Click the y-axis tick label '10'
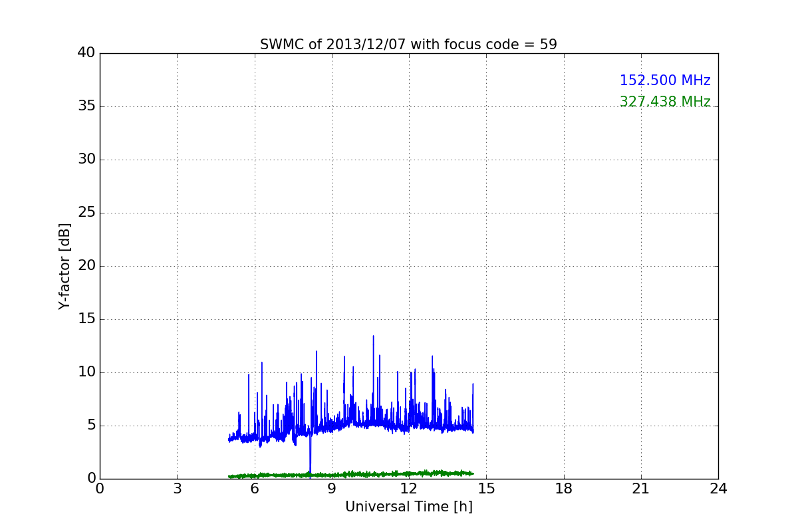The width and height of the screenshot is (798, 532). (86, 372)
